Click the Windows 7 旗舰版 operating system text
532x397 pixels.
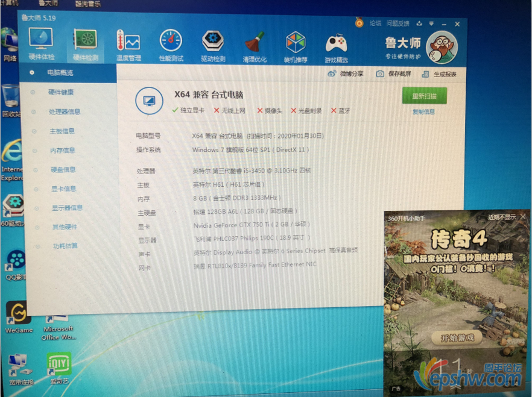[251, 150]
